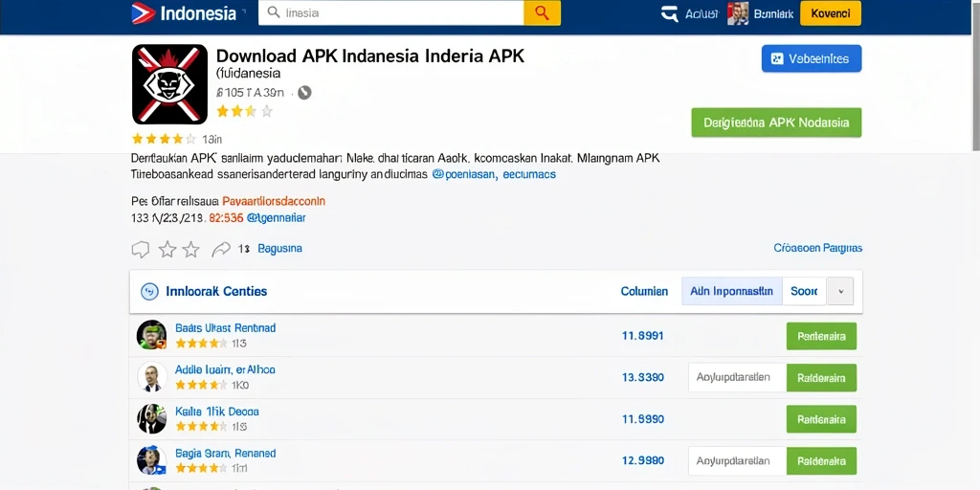The width and height of the screenshot is (980, 490).
Task: Click the comment bubble icon
Action: [x=141, y=250]
